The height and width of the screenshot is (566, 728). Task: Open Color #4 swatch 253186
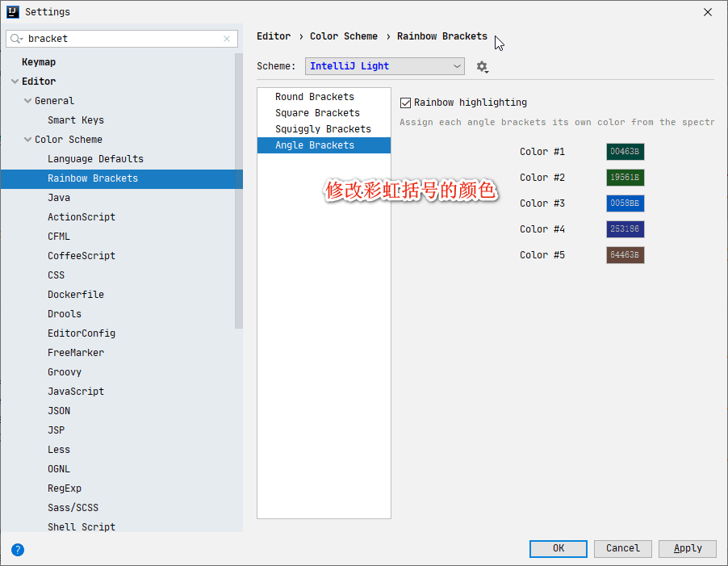[x=625, y=229]
